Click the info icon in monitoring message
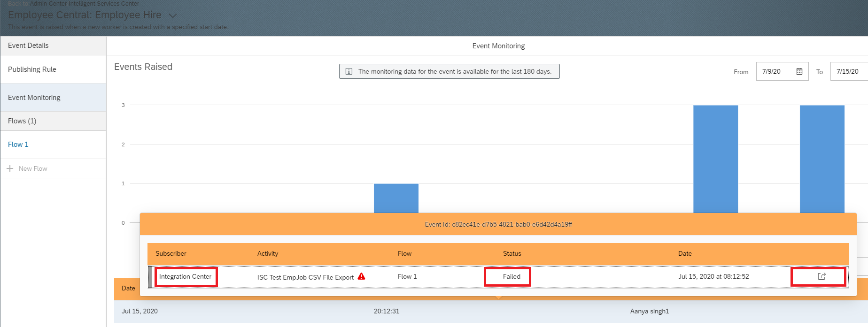Image resolution: width=868 pixels, height=327 pixels. pos(349,71)
